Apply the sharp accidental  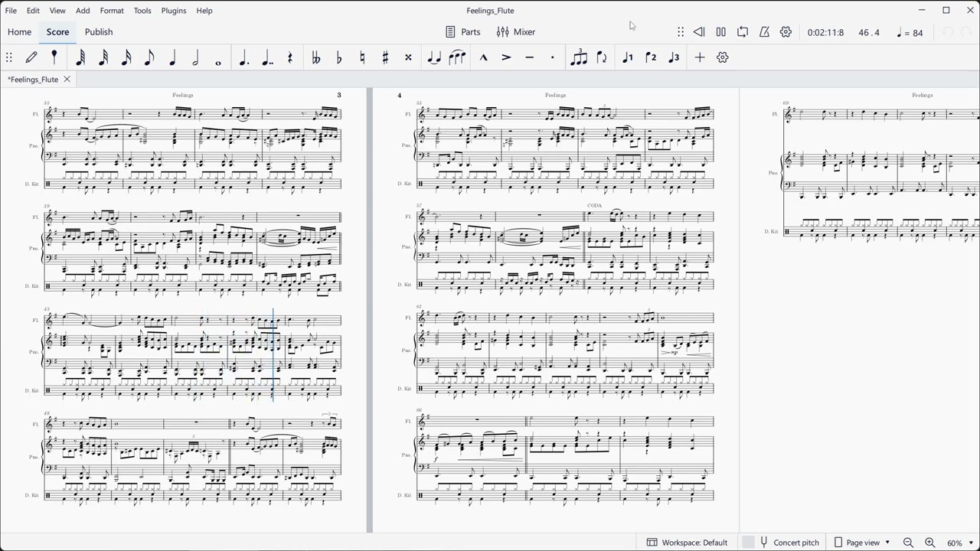[385, 57]
